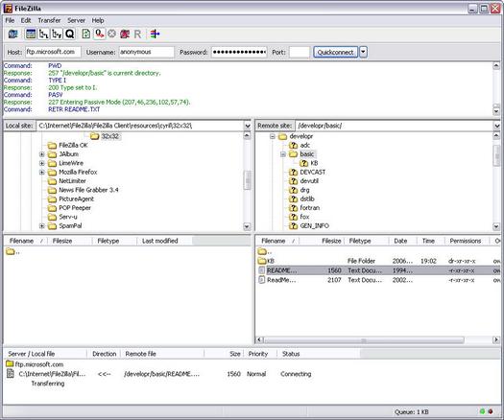This screenshot has height=420, width=504.
Task: Click parent directory entry in local file list
Action: [x=12, y=252]
